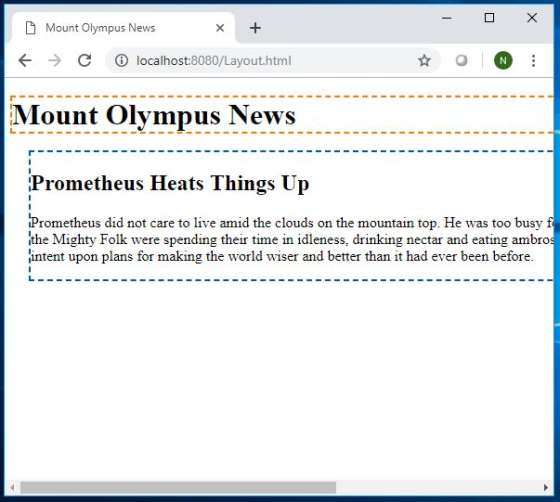This screenshot has height=502, width=560.
Task: Click the horizontal scrollbar thumb
Action: coord(178,487)
